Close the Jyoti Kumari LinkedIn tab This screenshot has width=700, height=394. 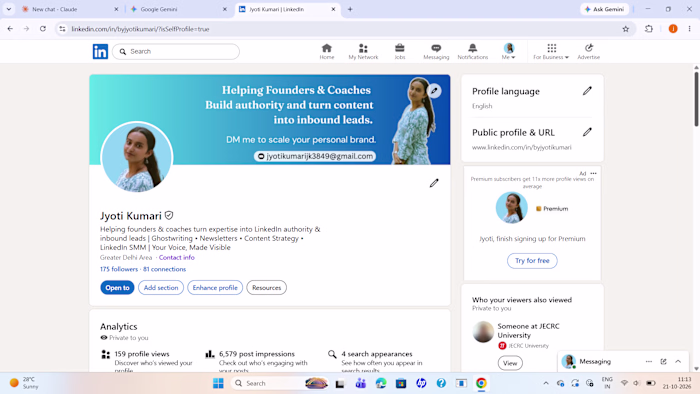[333, 9]
